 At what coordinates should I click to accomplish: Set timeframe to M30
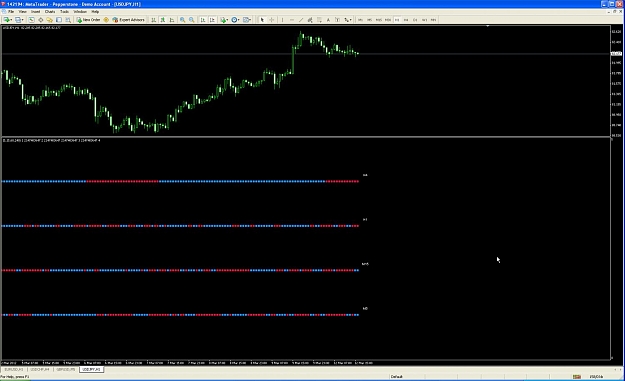[388, 20]
